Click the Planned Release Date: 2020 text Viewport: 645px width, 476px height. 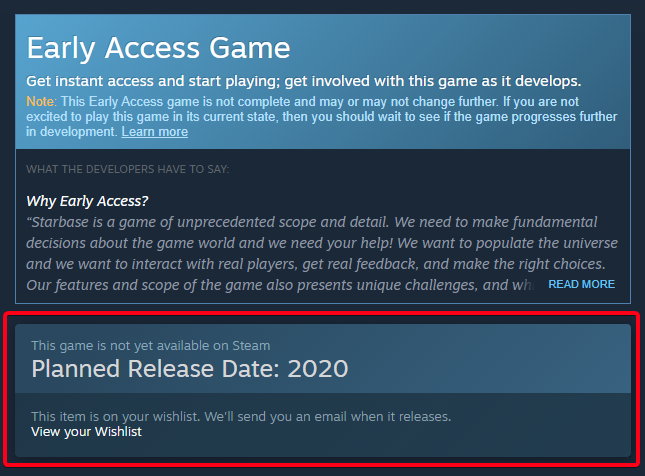pyautogui.click(x=190, y=368)
